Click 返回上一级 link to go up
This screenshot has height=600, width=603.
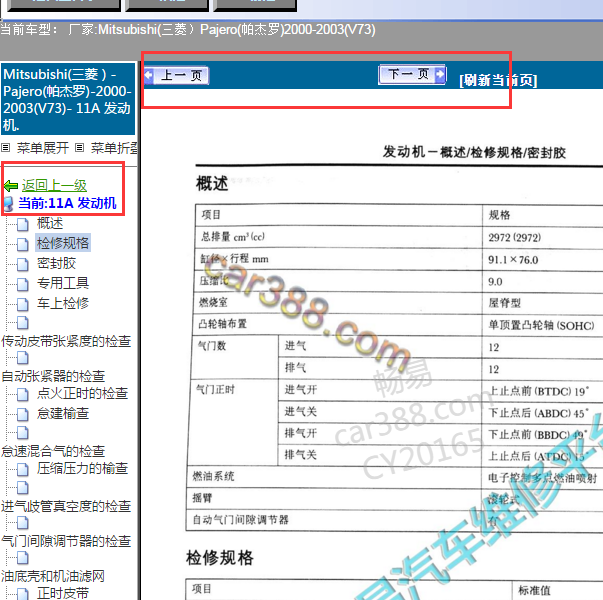click(54, 185)
